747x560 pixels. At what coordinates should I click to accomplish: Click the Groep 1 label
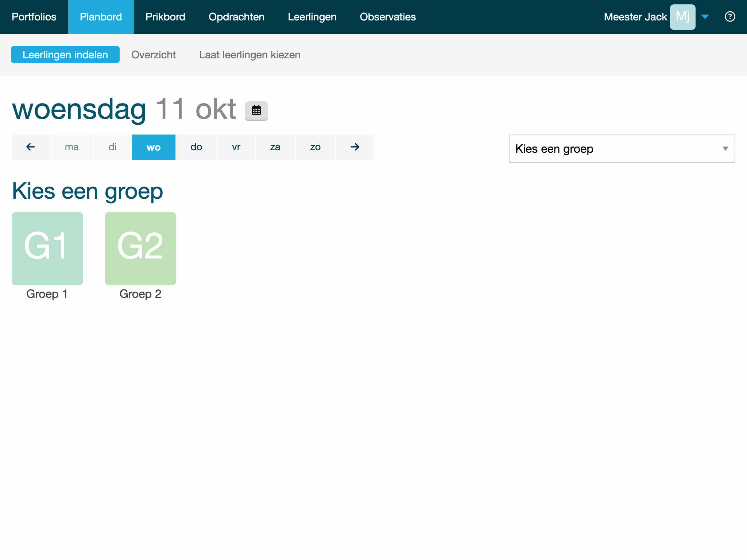pos(47,294)
